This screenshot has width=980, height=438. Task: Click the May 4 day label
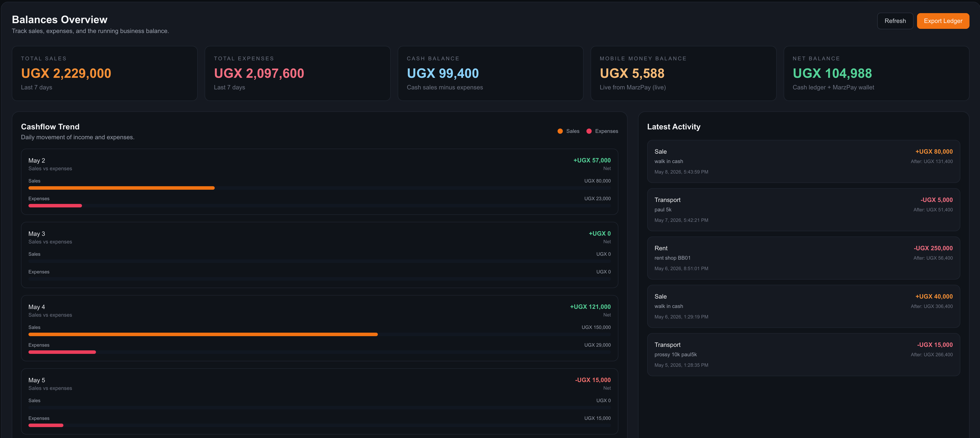37,307
